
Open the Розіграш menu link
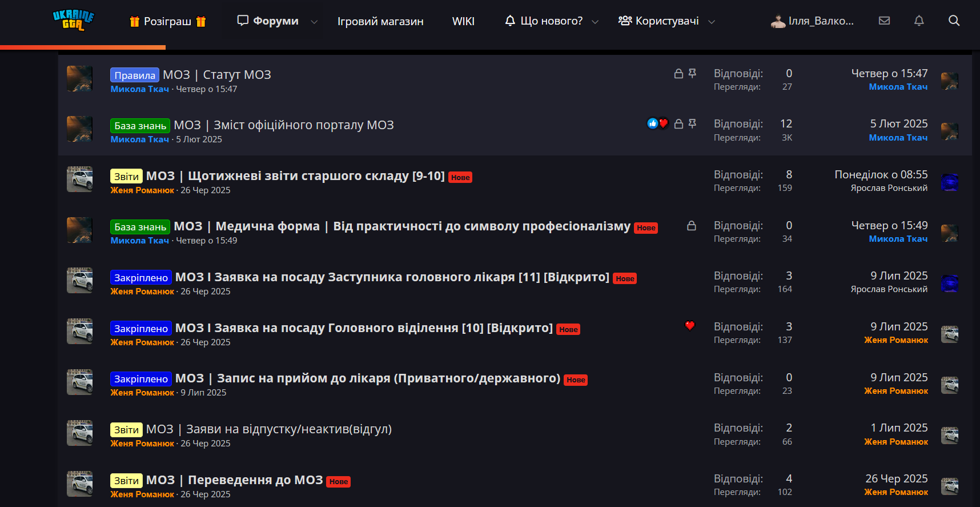click(168, 21)
